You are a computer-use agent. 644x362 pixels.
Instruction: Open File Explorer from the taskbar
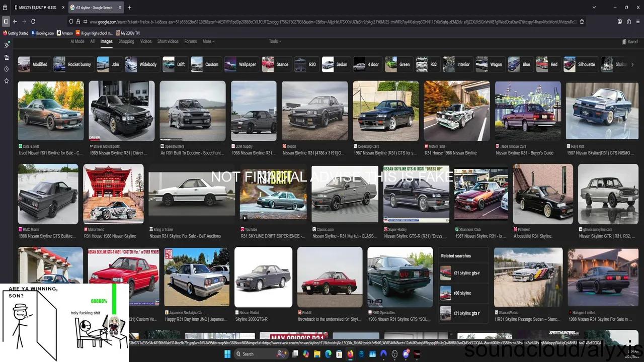coord(317,354)
